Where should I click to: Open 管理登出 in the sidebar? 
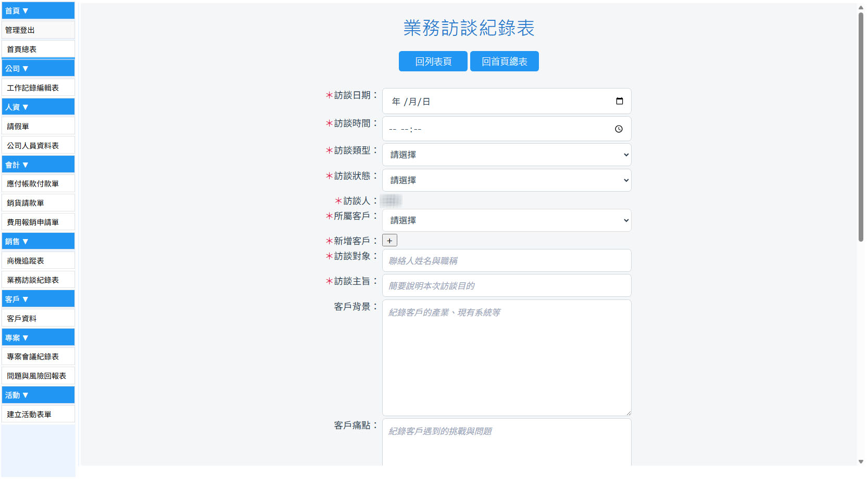pos(38,30)
